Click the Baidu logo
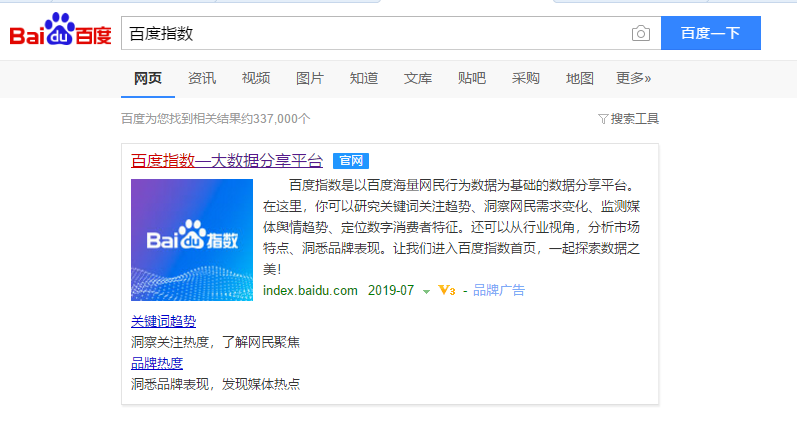The image size is (797, 426). (60, 29)
